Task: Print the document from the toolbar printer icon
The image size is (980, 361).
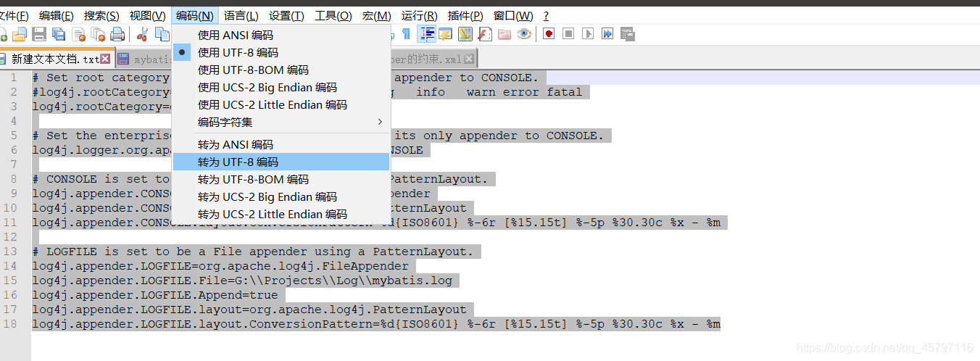Action: [x=117, y=34]
